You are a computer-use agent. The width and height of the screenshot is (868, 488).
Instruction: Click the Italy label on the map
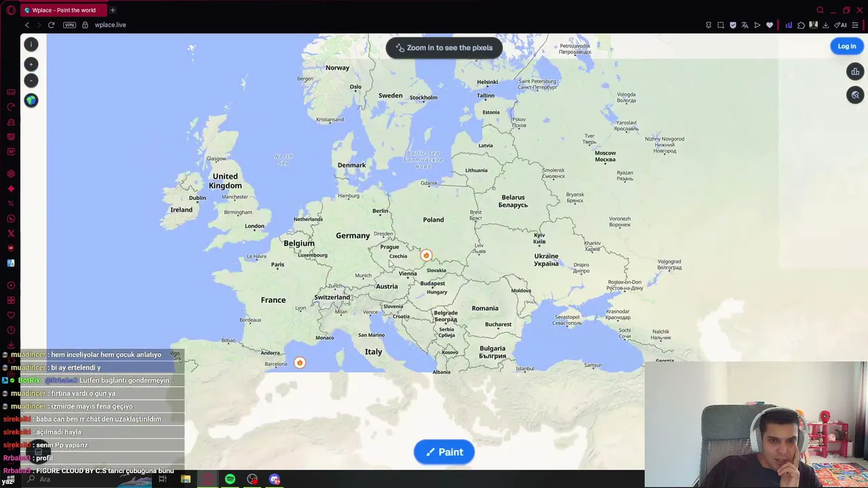pos(374,352)
